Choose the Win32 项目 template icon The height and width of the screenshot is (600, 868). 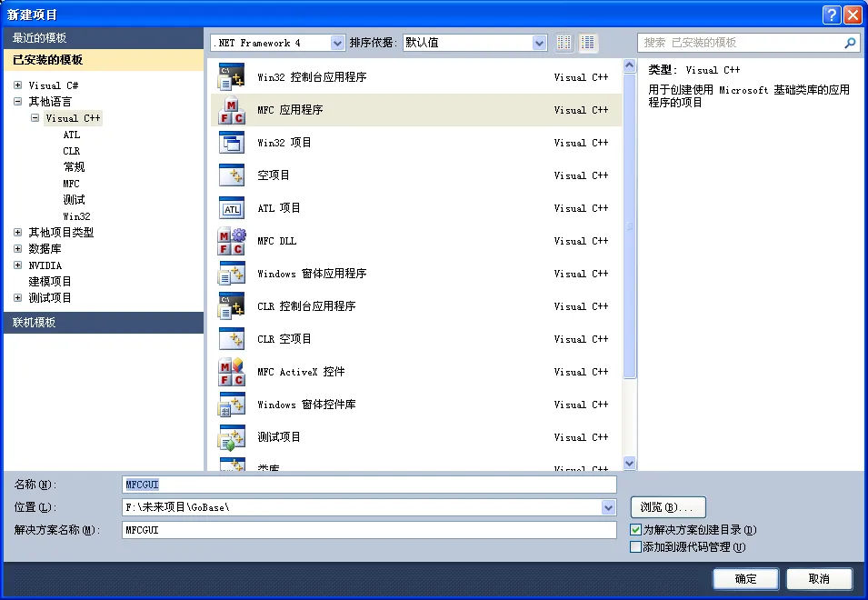[x=232, y=142]
